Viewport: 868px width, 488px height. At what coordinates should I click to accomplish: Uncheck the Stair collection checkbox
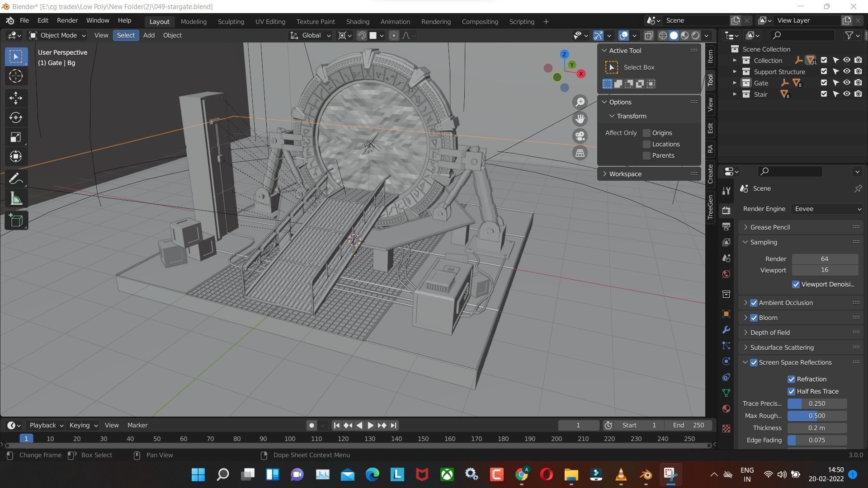(x=824, y=94)
